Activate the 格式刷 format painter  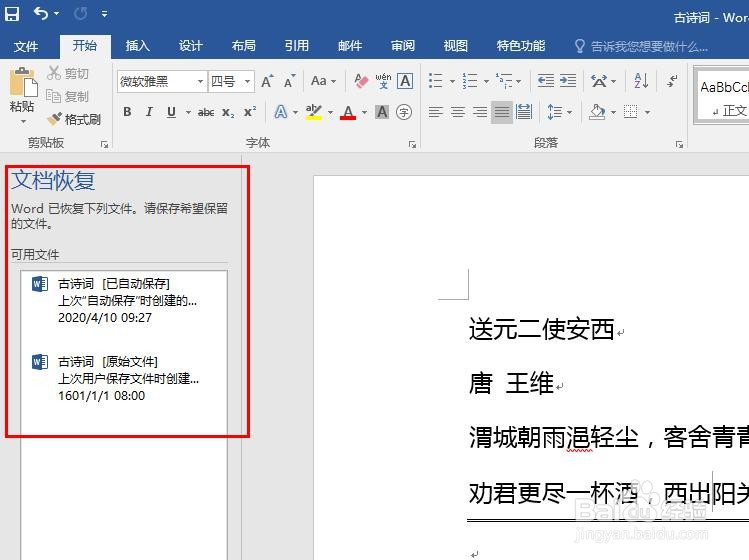pos(74,119)
